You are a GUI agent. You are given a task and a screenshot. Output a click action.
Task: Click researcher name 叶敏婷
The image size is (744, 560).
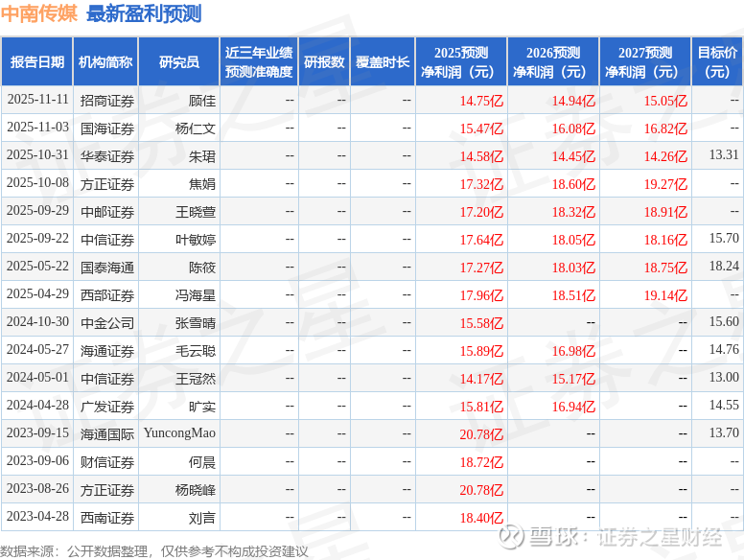tap(196, 240)
